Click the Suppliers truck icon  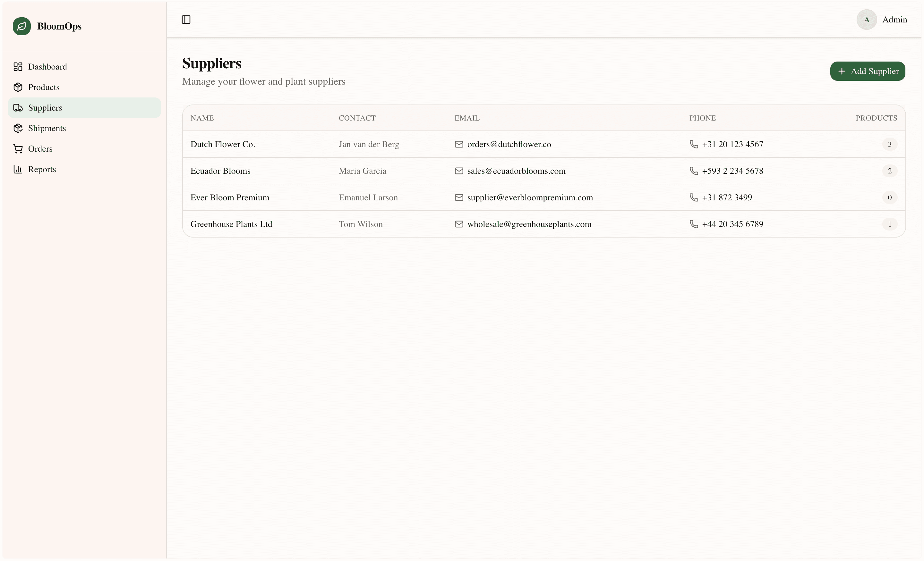pos(18,108)
